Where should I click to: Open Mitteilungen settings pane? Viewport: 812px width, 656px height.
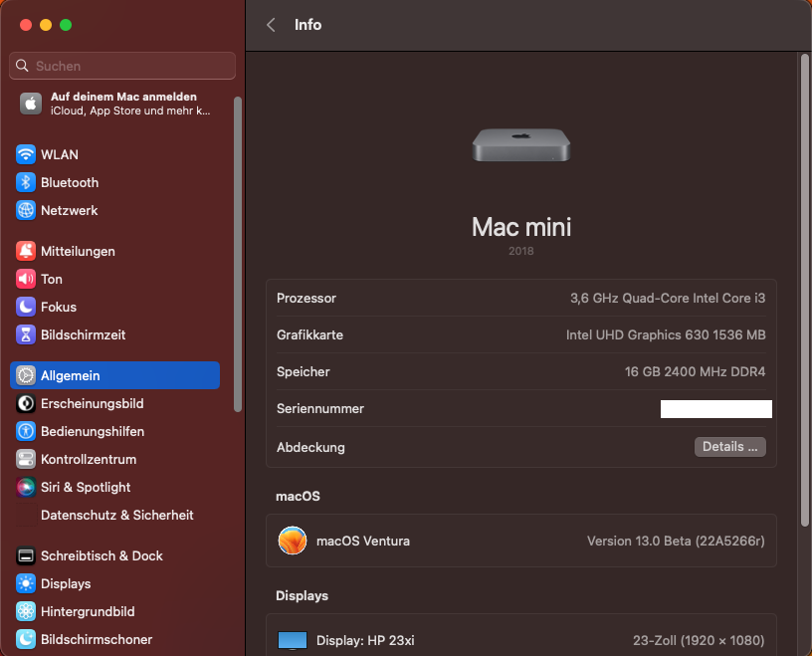coord(115,251)
